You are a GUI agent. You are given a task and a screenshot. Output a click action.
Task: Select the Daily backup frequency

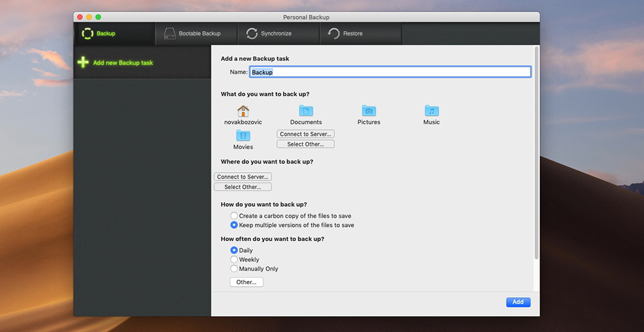pos(234,250)
